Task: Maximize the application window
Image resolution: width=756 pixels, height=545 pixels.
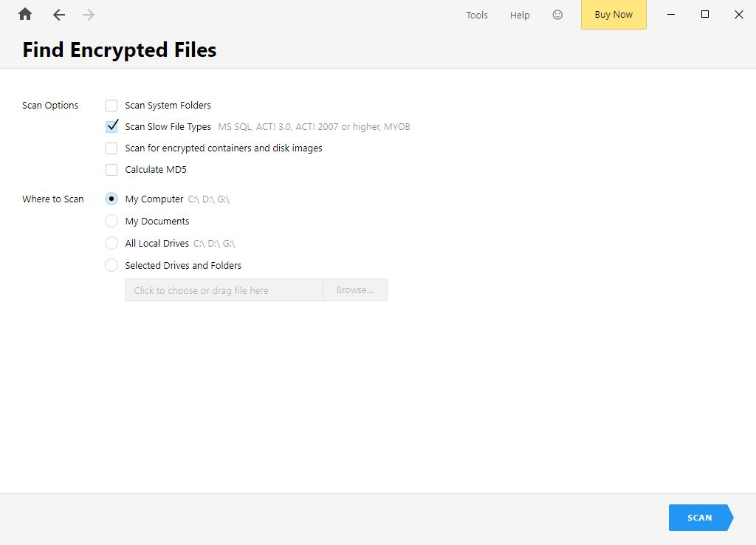Action: tap(705, 15)
